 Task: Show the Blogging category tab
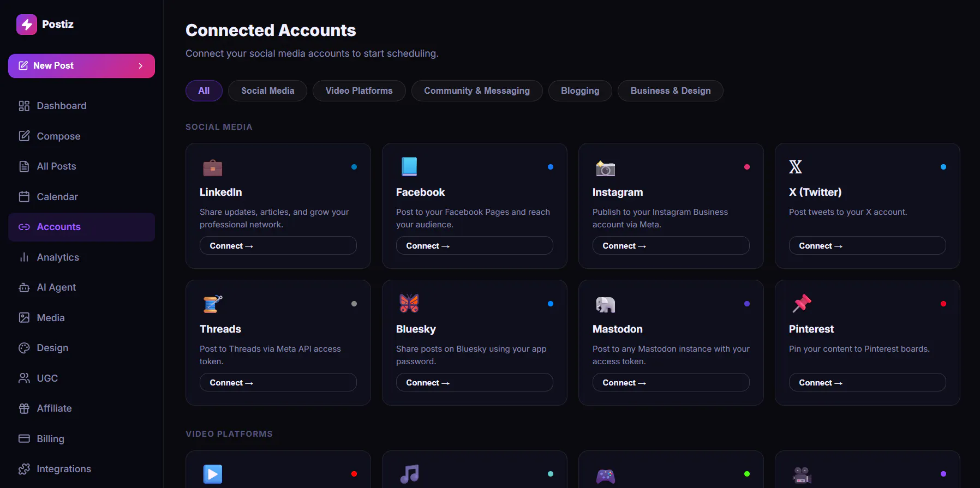(580, 91)
